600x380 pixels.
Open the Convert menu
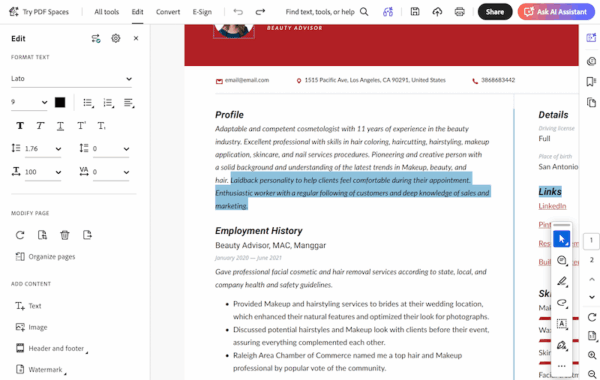[x=168, y=12]
